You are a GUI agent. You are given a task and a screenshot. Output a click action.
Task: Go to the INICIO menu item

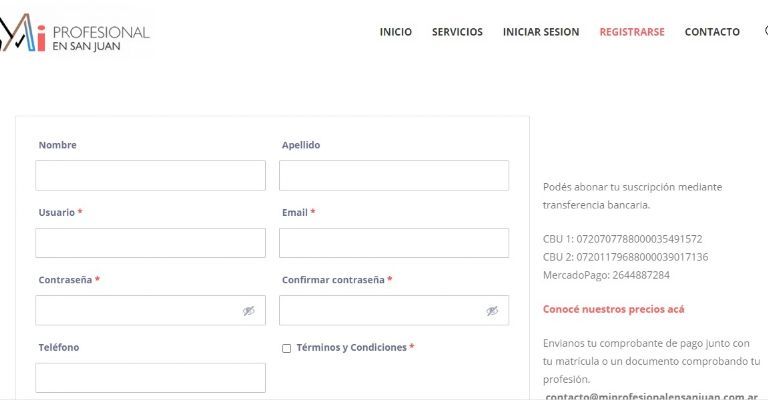[395, 32]
